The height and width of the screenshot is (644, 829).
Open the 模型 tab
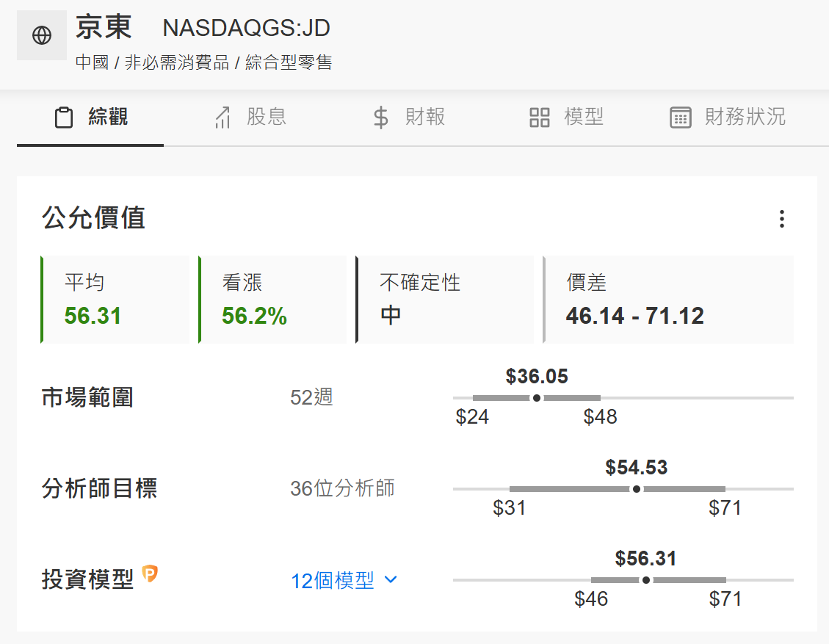[x=566, y=117]
